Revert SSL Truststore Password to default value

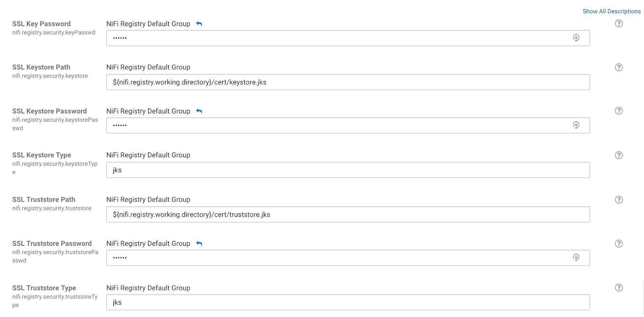(199, 244)
